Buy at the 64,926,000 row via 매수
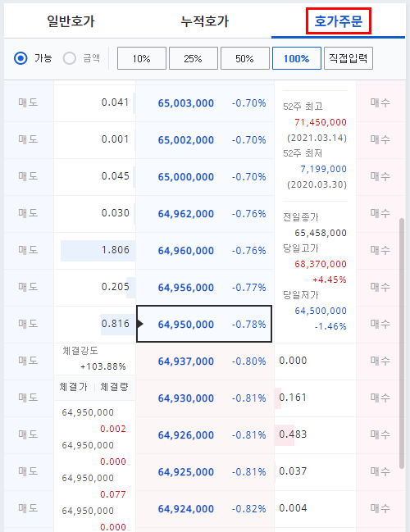Image resolution: width=410 pixels, height=532 pixels. point(380,434)
